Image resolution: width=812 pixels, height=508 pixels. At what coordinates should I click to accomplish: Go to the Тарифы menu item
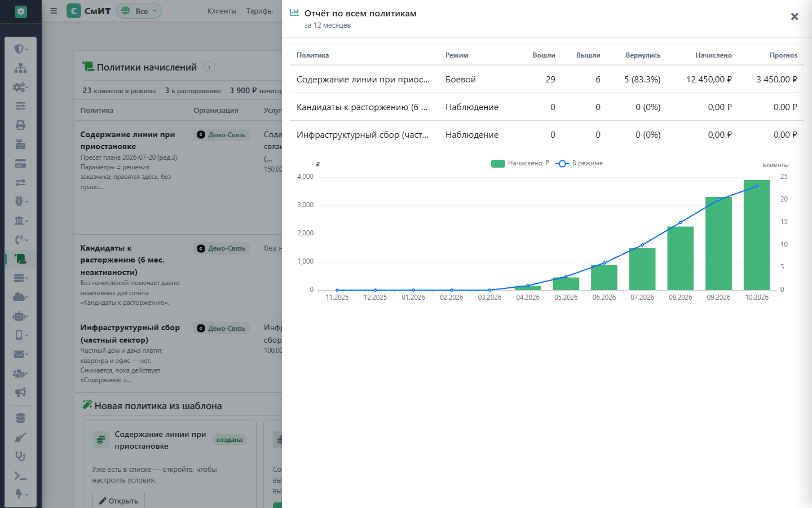(259, 11)
